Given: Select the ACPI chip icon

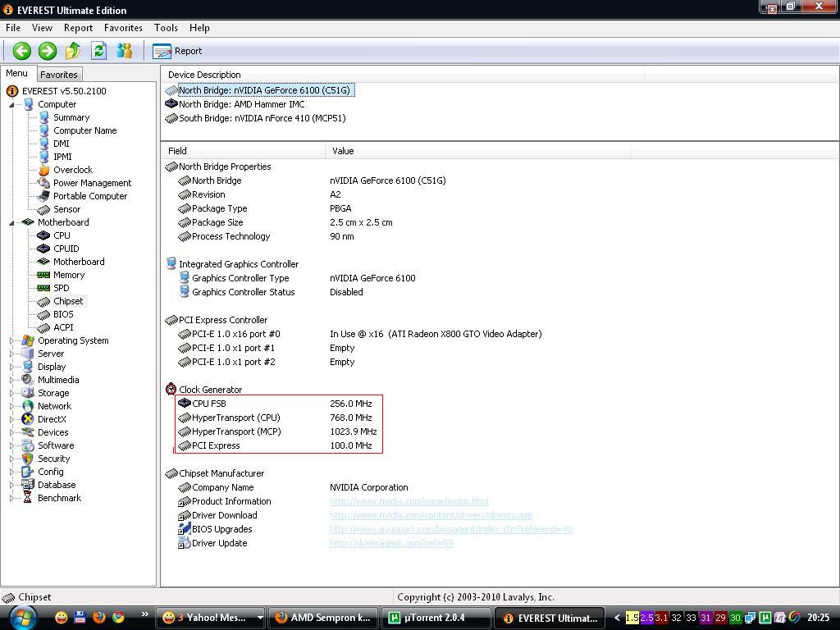Looking at the screenshot, I should tap(44, 327).
